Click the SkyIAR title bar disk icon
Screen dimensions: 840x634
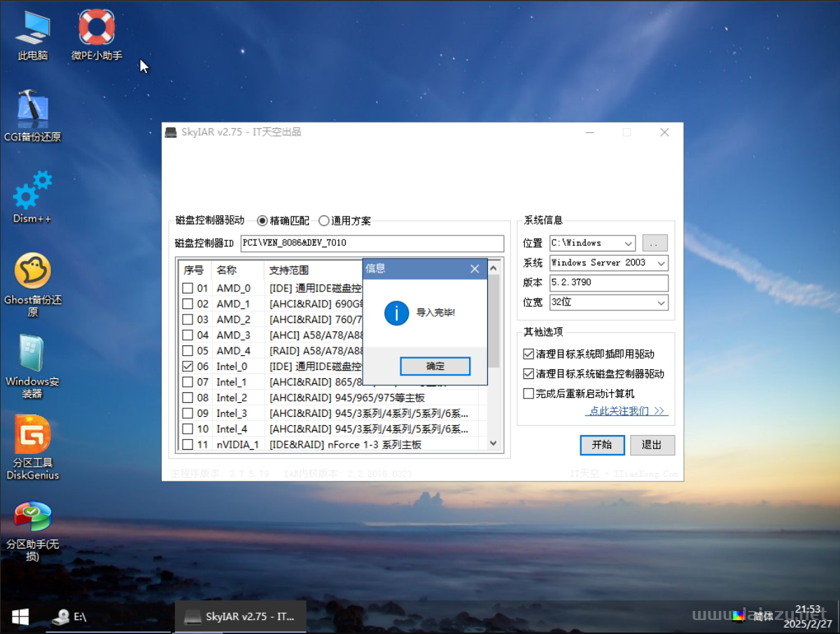[171, 132]
